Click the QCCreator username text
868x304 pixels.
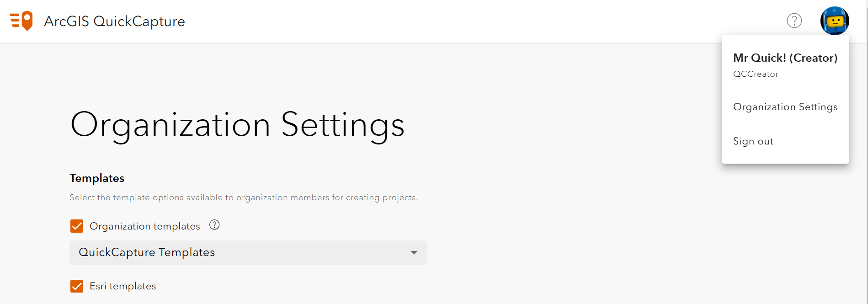(755, 74)
